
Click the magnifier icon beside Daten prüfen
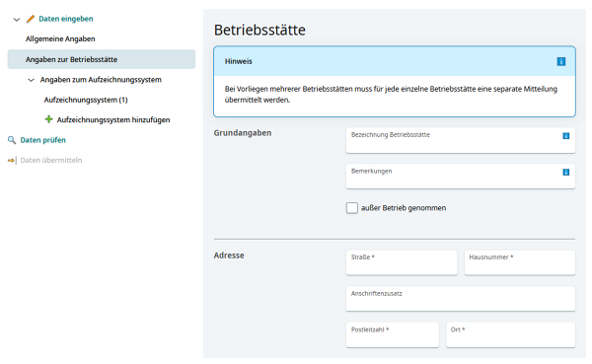pos(12,140)
